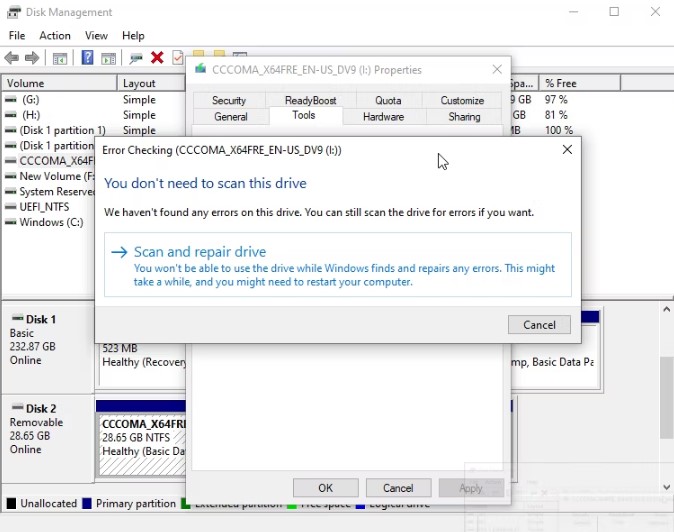Click the Back arrow toolbar icon
The image size is (674, 532).
pyautogui.click(x=12, y=58)
